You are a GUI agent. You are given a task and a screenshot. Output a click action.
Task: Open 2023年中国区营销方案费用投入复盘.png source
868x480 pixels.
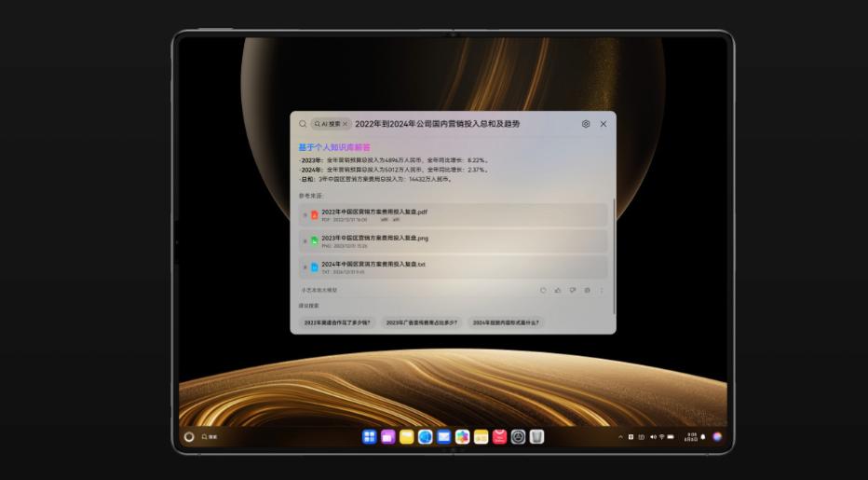[x=453, y=241]
